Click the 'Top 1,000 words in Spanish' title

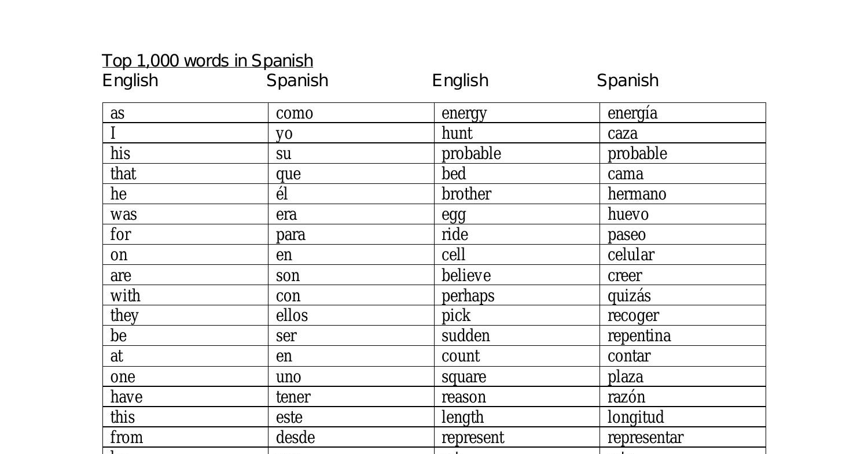point(207,61)
